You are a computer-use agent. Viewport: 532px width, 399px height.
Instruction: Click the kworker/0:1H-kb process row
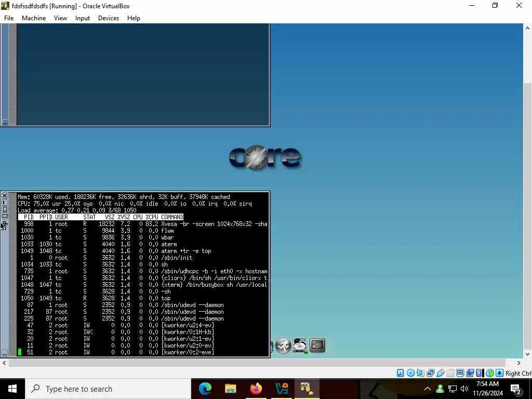coord(143,332)
